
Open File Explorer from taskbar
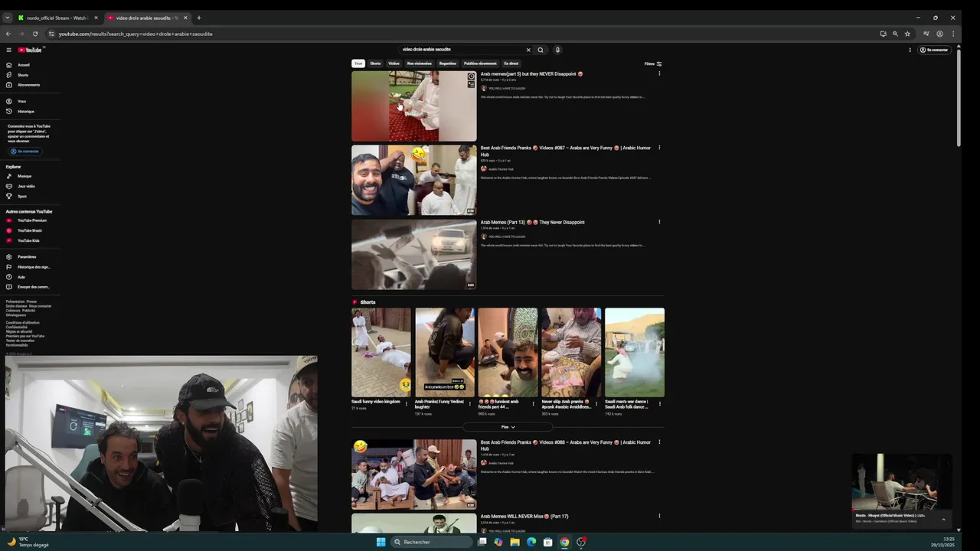[514, 542]
